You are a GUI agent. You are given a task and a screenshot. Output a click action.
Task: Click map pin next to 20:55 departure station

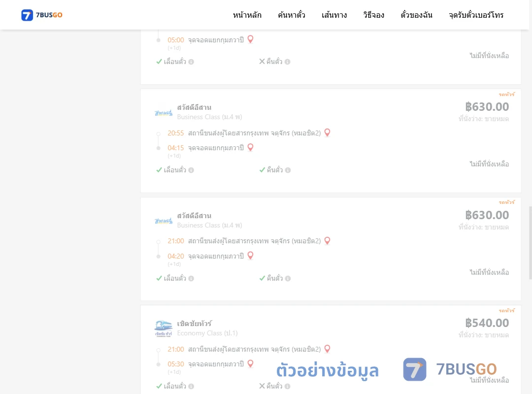click(328, 132)
